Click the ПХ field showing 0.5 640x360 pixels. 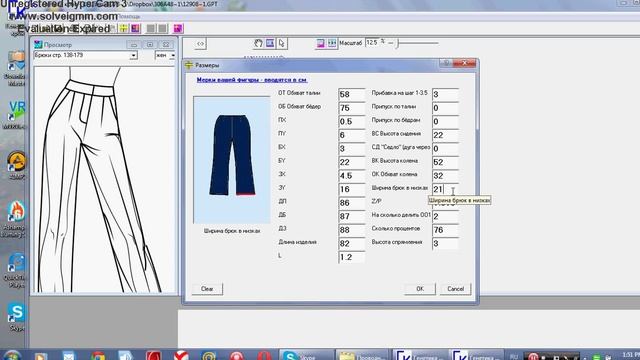(351, 121)
